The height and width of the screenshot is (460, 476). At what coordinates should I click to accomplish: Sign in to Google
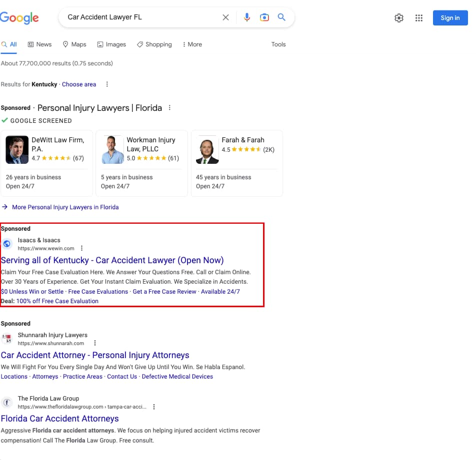click(450, 18)
